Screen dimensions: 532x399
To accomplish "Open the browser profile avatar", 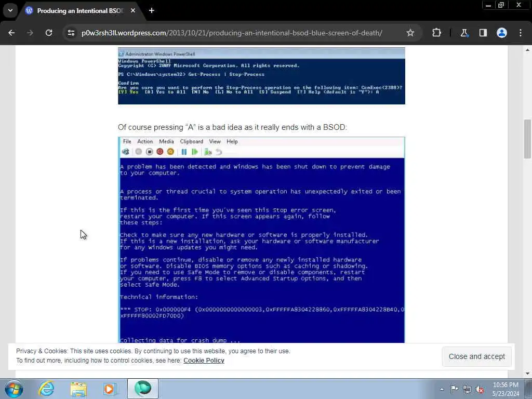I will coord(502,33).
